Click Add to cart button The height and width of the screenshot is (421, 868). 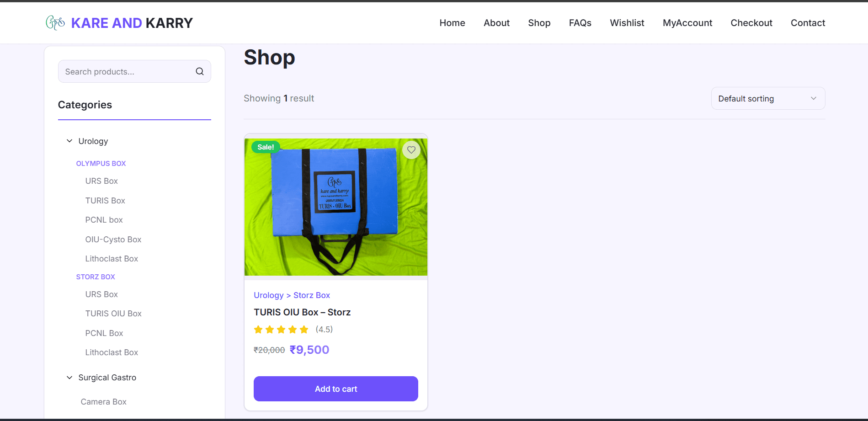(335, 389)
